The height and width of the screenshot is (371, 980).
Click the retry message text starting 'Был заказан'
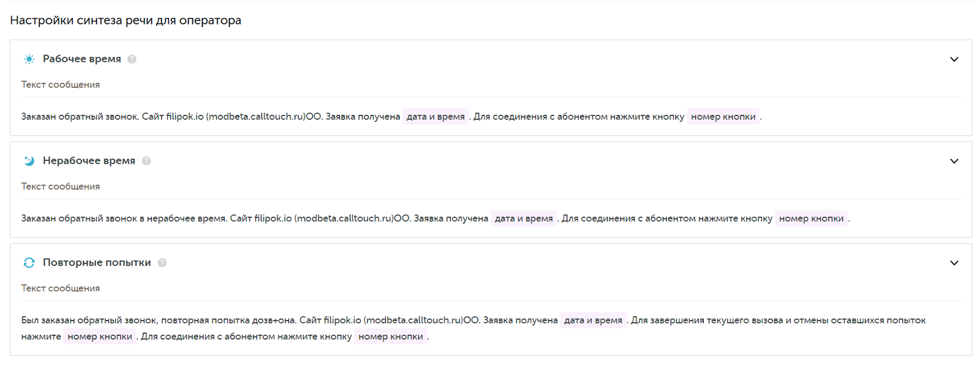pyautogui.click(x=245, y=320)
